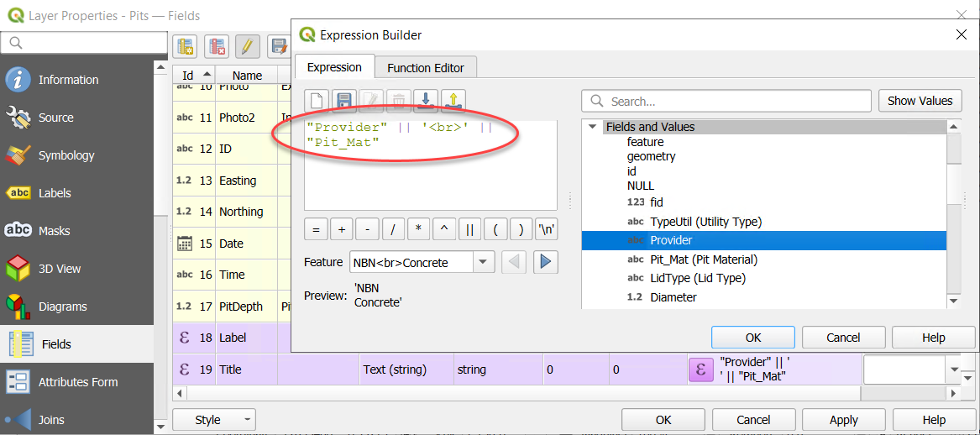Select Diameter field in list

coord(673,297)
